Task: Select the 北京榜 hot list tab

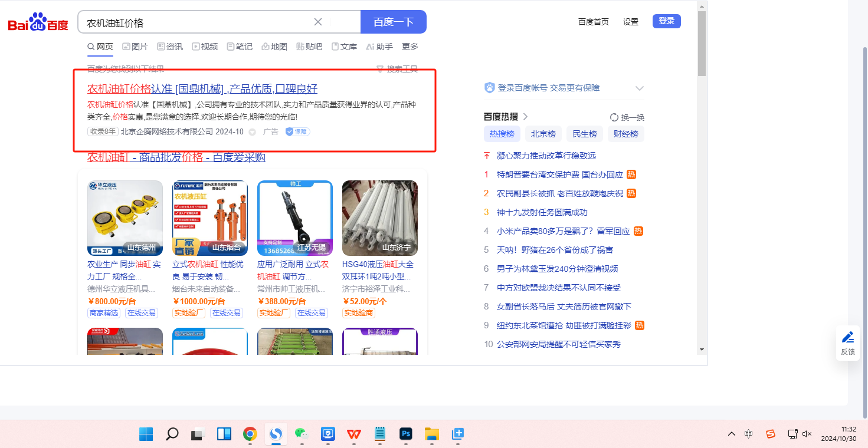Action: 543,134
